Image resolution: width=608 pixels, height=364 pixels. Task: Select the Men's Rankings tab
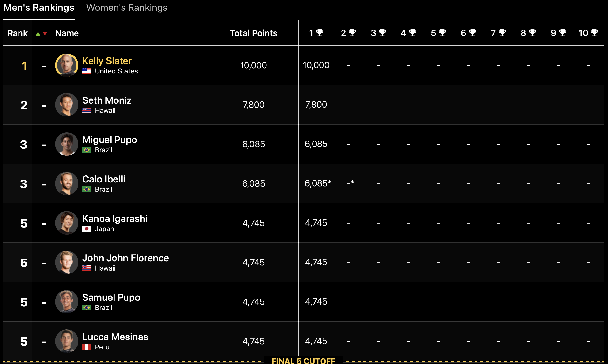(x=39, y=8)
